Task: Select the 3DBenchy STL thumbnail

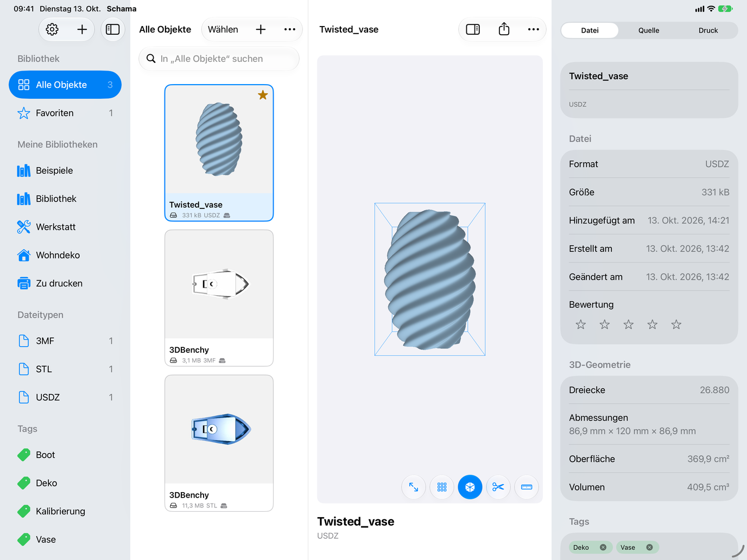Action: coord(219,429)
